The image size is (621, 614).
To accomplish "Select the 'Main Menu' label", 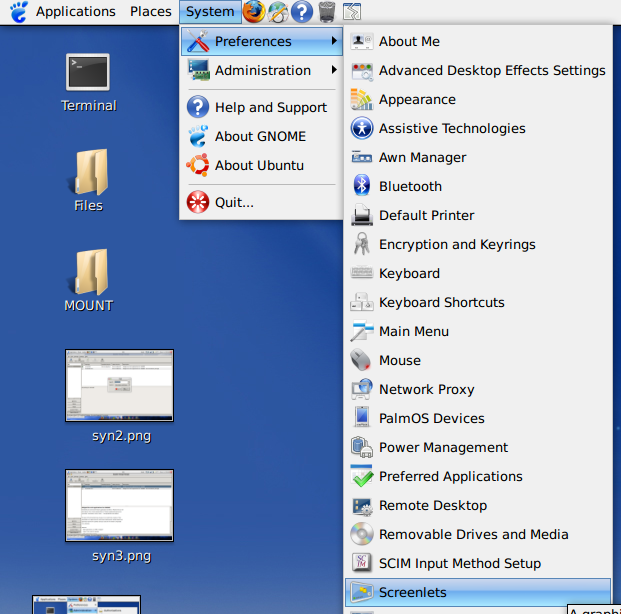I will point(414,331).
